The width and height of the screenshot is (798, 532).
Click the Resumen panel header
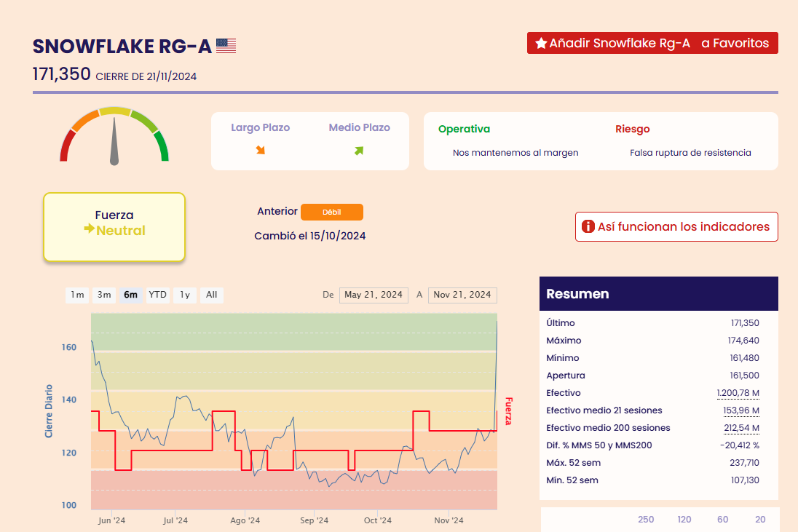tap(658, 293)
